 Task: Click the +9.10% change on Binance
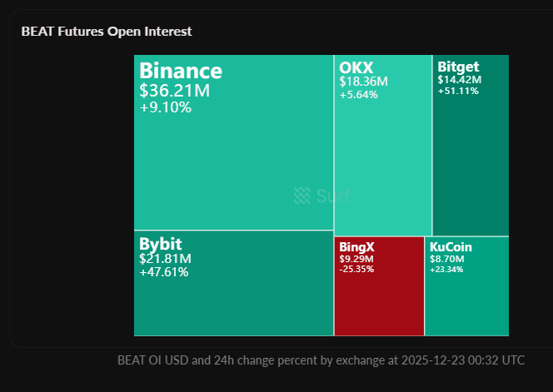click(x=166, y=107)
